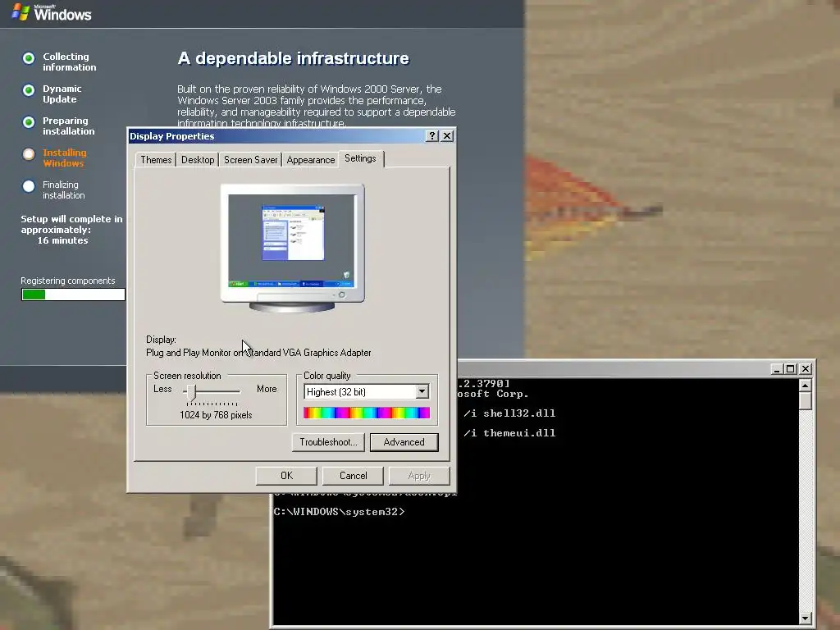
Task: Click the command prompt scrollbar thumb
Action: [x=806, y=400]
